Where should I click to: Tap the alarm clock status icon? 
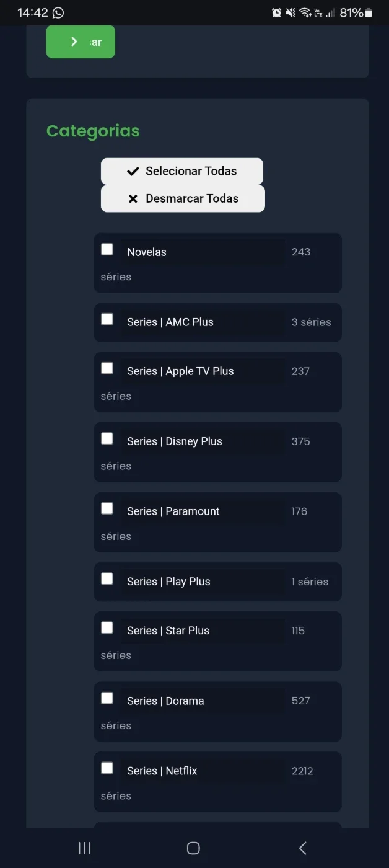pyautogui.click(x=276, y=12)
